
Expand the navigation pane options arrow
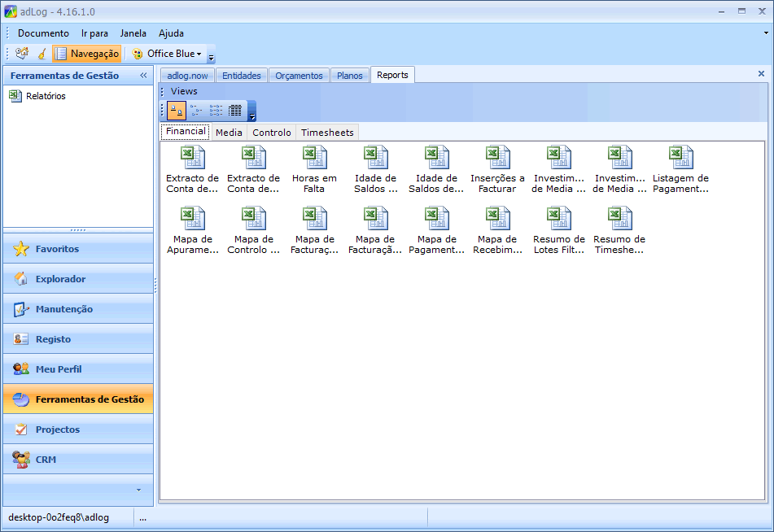click(x=138, y=490)
